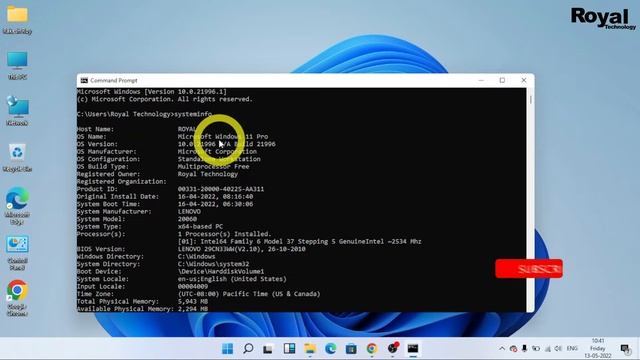This screenshot has height=360, width=640.
Task: Open the Windows Start menu
Action: (x=227, y=349)
